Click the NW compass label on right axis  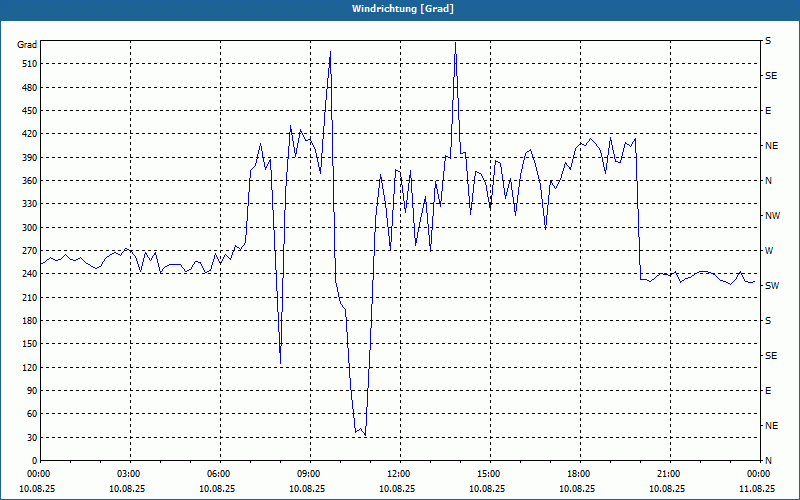click(x=772, y=216)
